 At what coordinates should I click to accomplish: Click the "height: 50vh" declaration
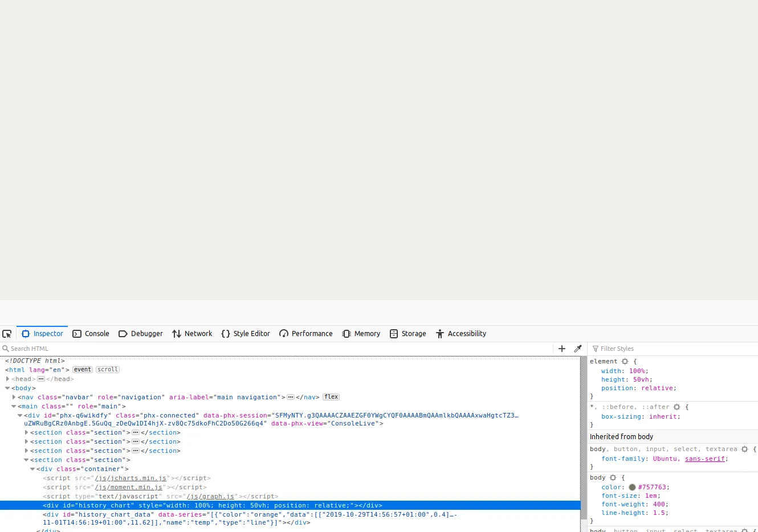point(627,379)
